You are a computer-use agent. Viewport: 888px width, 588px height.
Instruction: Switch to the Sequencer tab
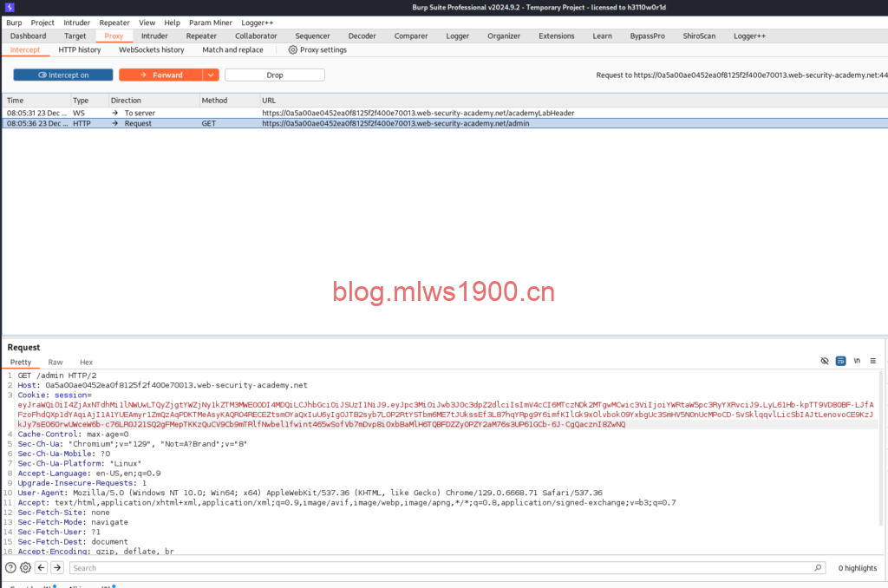coord(312,36)
